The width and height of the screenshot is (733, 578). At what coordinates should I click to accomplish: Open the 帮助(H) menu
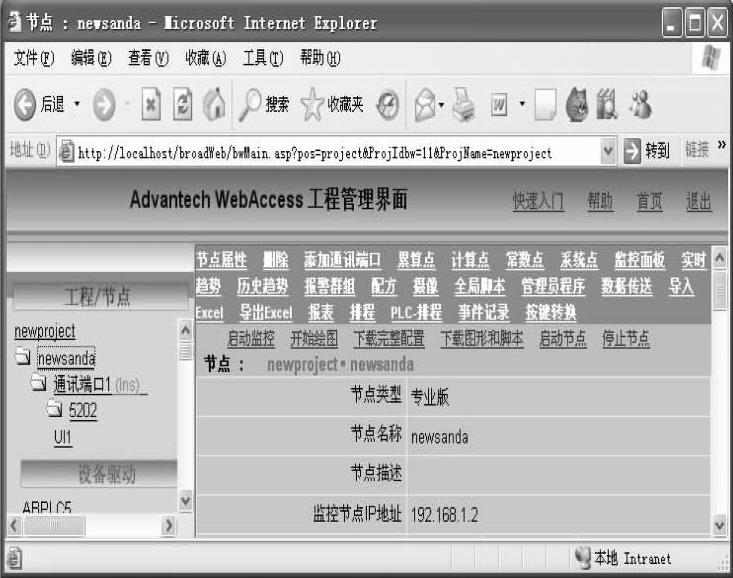(320, 58)
